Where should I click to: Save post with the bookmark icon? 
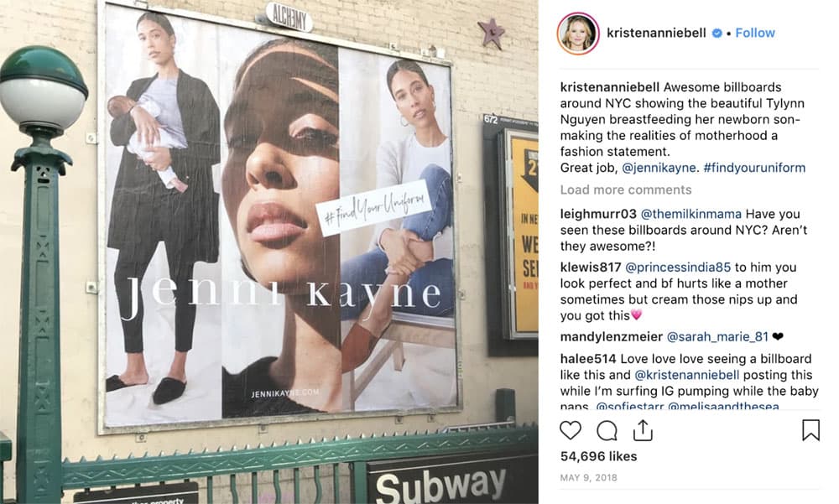click(810, 430)
